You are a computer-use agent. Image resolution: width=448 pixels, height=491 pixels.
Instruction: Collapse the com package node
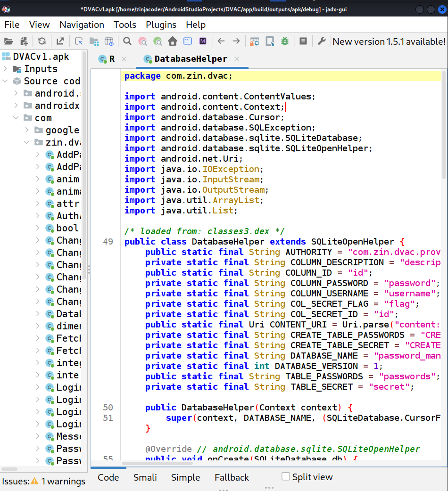point(16,118)
